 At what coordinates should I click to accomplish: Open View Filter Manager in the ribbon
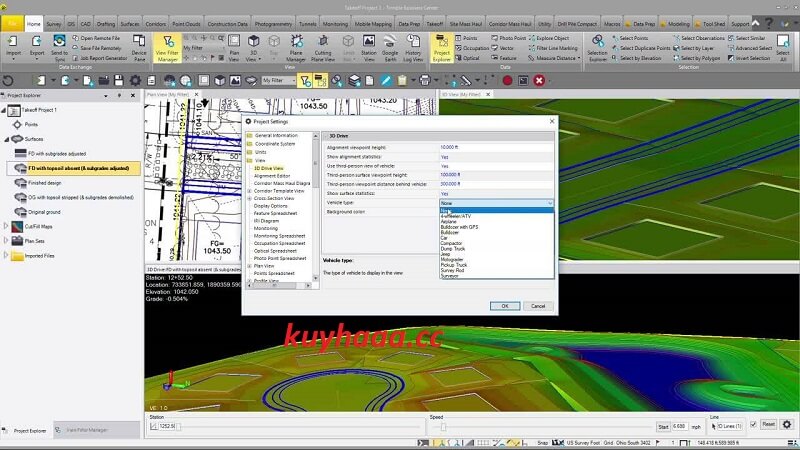167,48
